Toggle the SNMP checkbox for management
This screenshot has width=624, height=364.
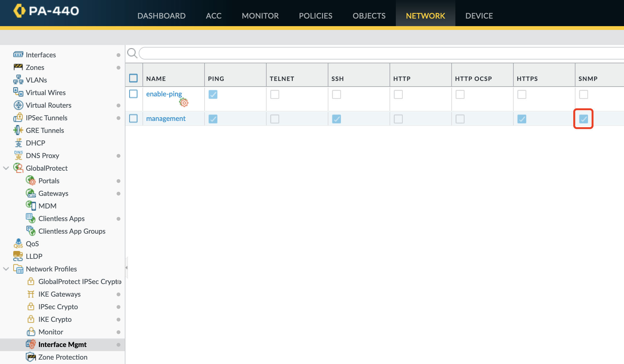tap(584, 119)
